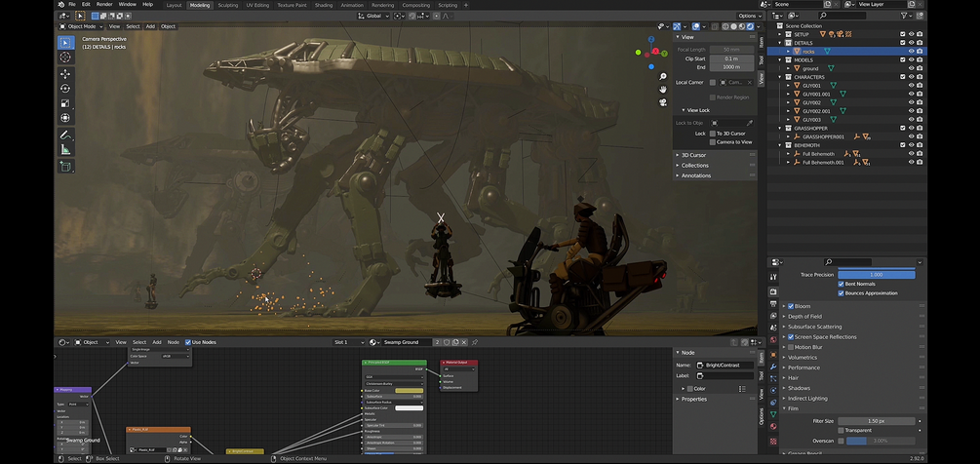Select the 3D Cursor tool

tap(65, 58)
